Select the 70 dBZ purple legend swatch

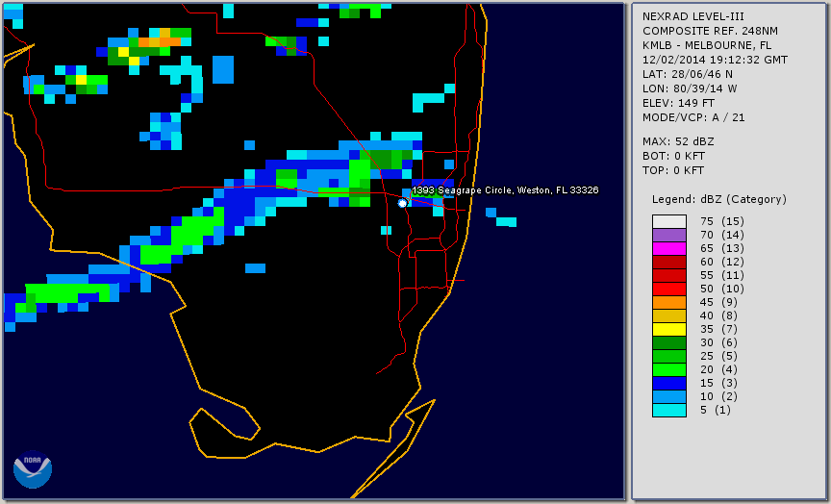tap(669, 235)
